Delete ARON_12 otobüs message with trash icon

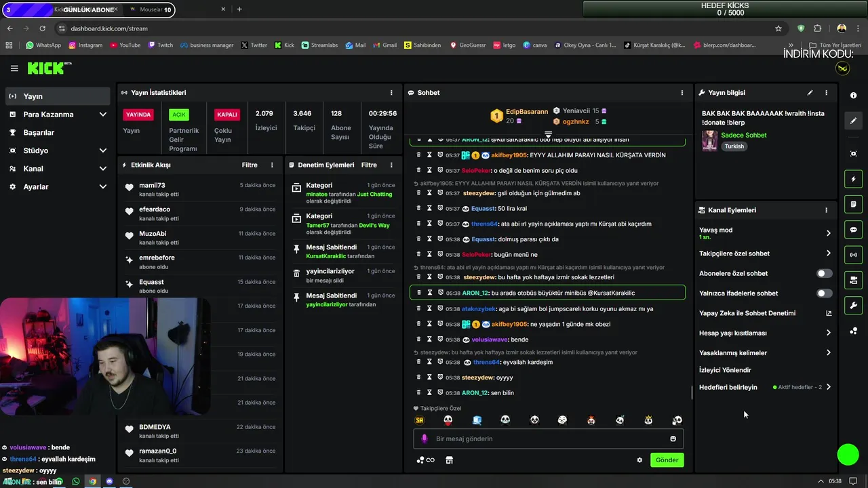418,293
